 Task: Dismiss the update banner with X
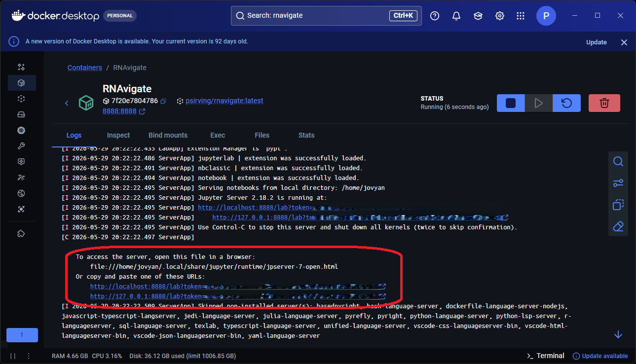tap(624, 42)
